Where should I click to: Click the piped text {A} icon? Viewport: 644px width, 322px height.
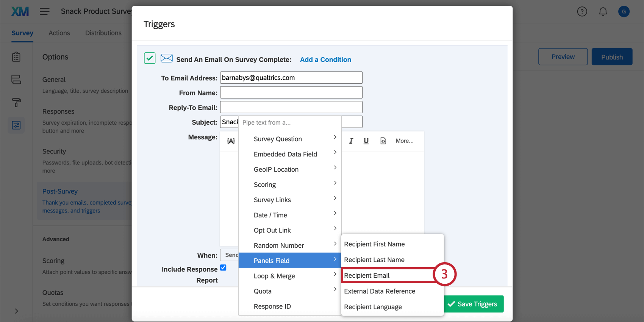pos(231,141)
